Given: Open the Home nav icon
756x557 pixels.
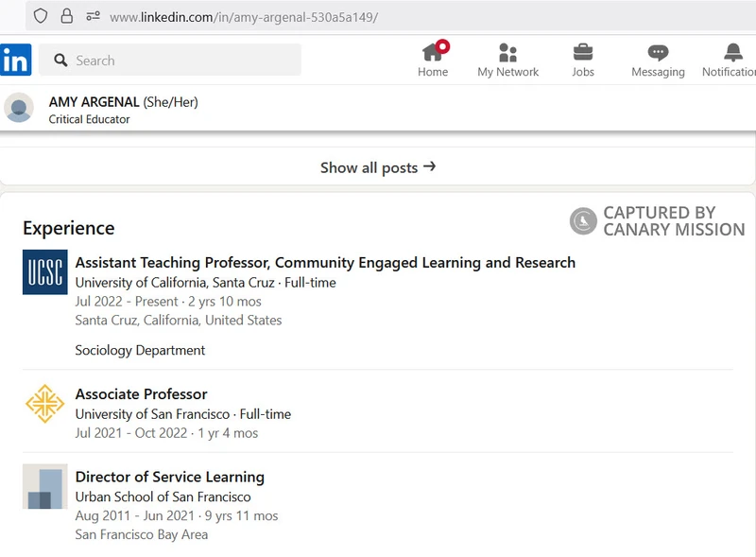Looking at the screenshot, I should click(x=432, y=52).
